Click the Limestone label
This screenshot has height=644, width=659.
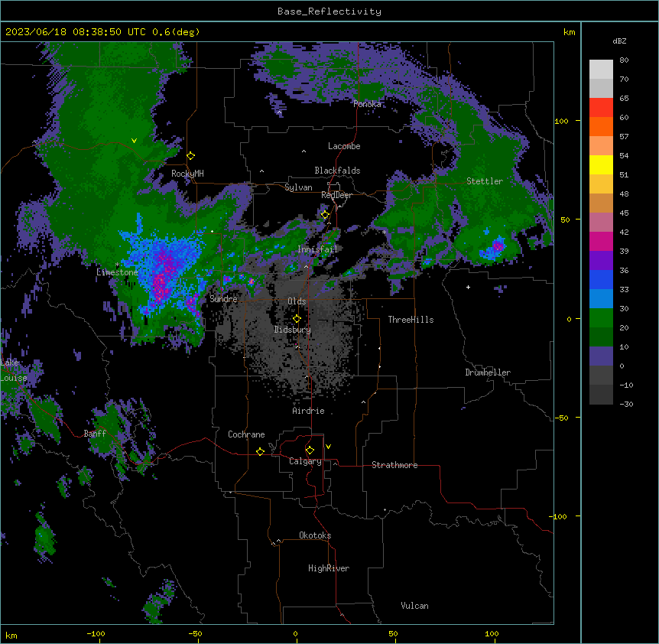tap(117, 272)
